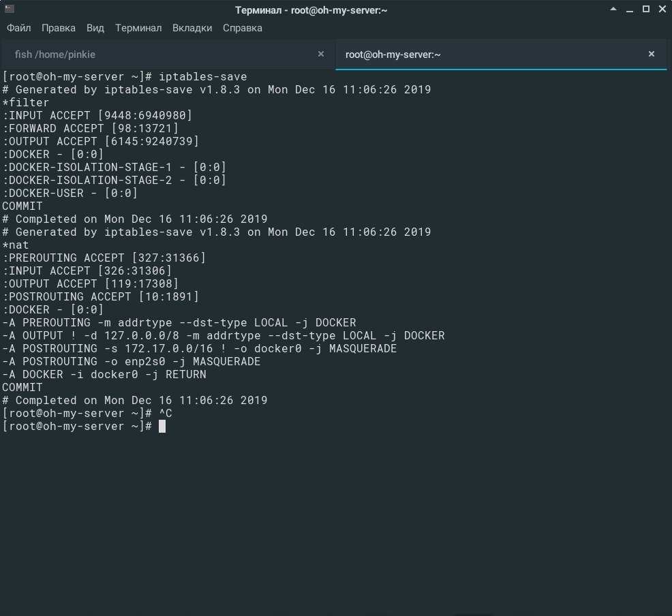Click the ':DOCKER-ISOLATION-STAGE-1 - [0:0]' line

pyautogui.click(x=114, y=167)
